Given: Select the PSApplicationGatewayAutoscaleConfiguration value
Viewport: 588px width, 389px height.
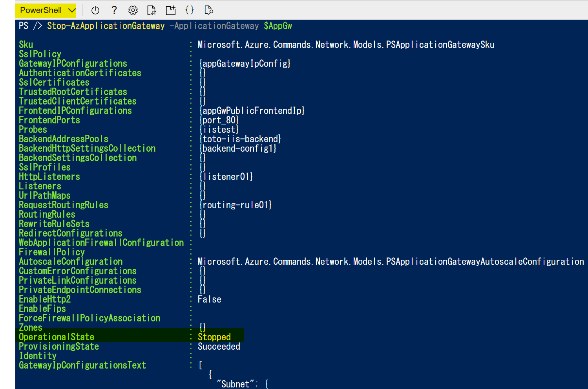Looking at the screenshot, I should 391,262.
